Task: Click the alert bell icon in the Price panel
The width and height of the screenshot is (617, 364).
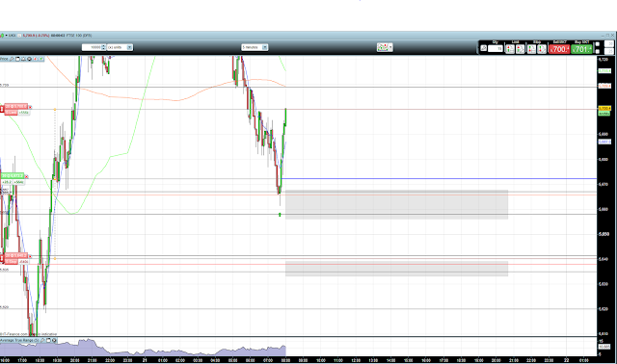Action: [x=23, y=59]
